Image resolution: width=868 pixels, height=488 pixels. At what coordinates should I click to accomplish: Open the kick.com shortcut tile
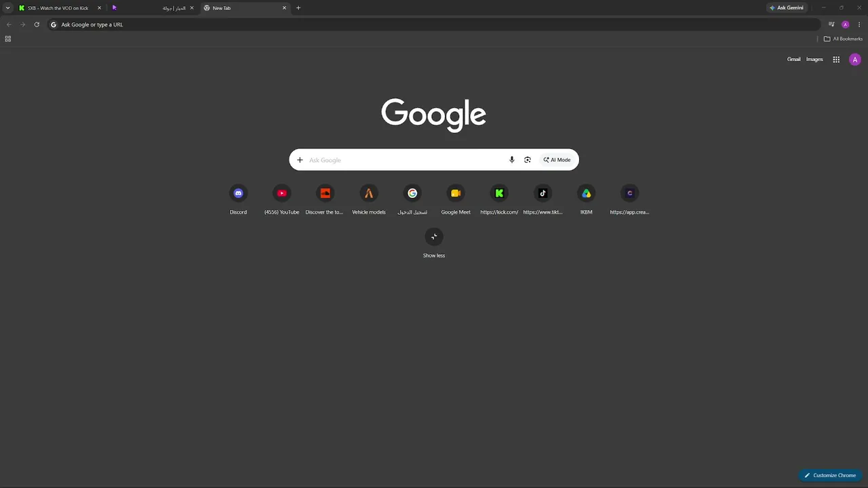coord(499,199)
